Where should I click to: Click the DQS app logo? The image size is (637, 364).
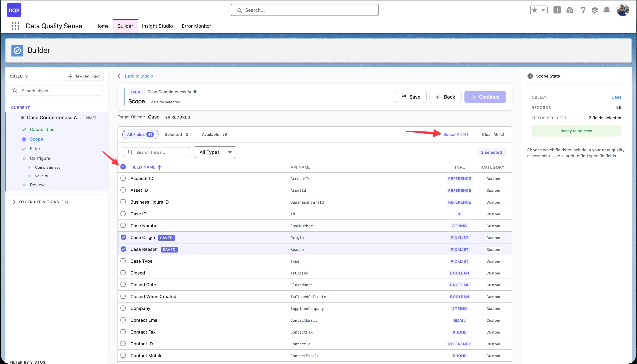tap(14, 10)
